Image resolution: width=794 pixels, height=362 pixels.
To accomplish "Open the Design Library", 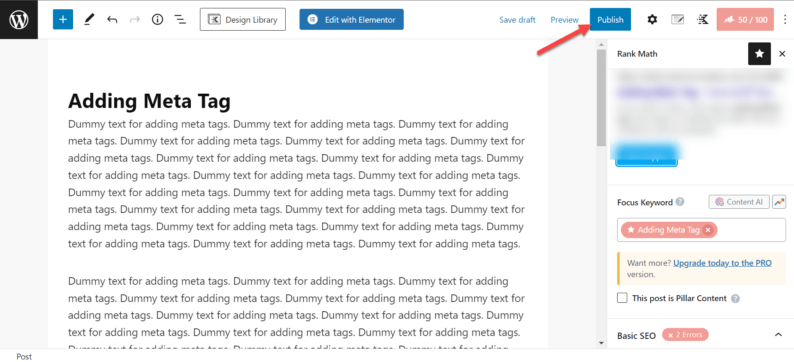I will click(243, 20).
